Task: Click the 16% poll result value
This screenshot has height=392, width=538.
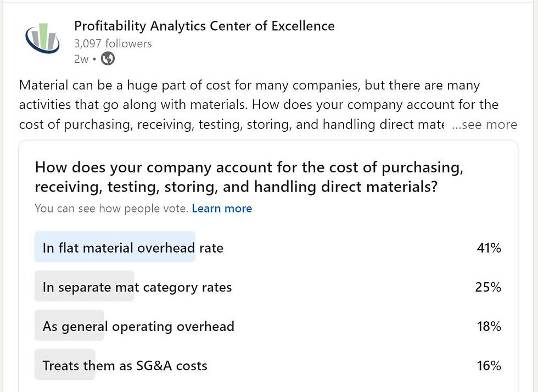Action: pos(489,366)
